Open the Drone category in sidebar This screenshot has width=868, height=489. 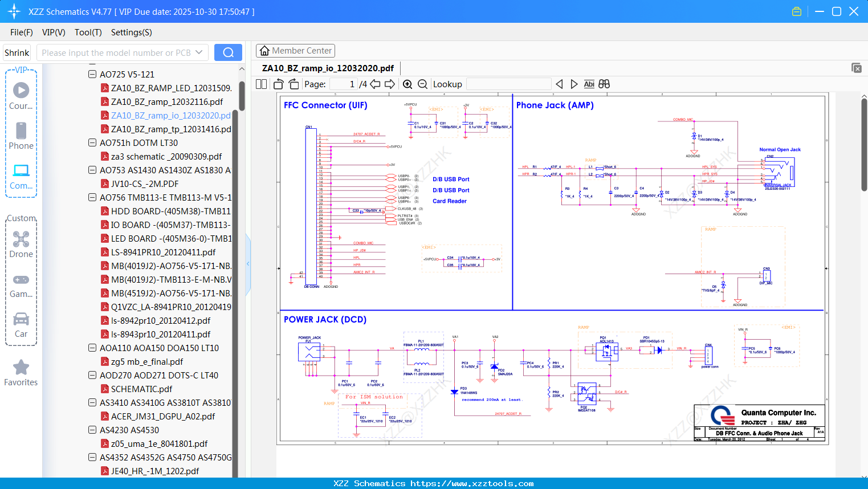pos(21,244)
